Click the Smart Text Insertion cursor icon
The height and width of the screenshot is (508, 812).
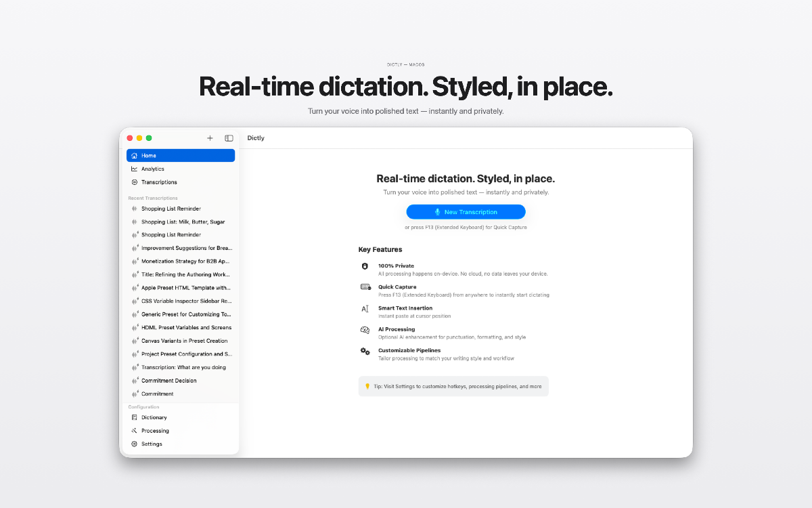365,308
